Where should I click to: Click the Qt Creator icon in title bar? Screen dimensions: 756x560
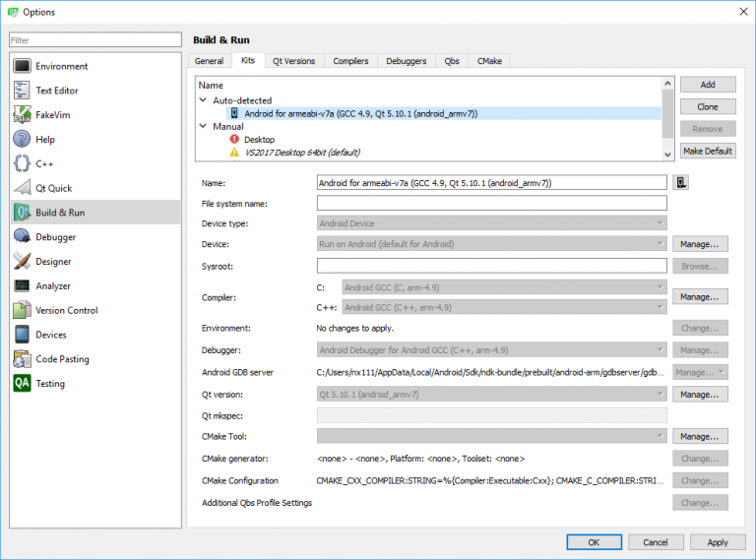[13, 12]
